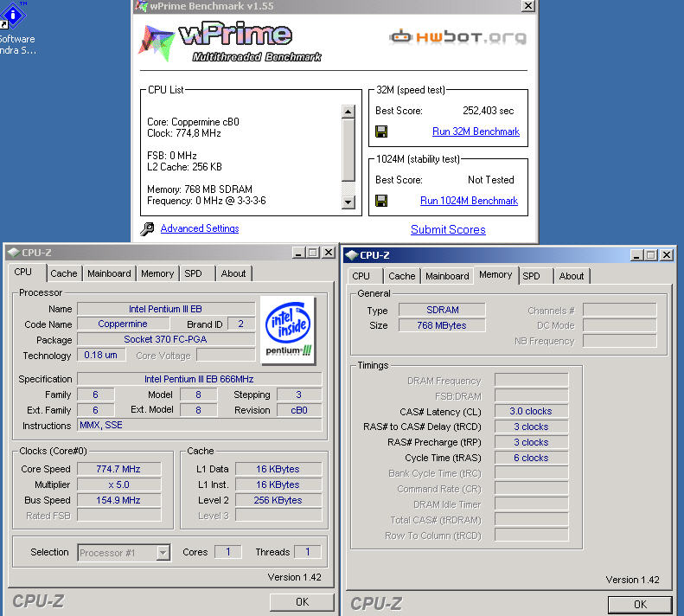Viewport: 684px width, 616px height.
Task: Click the Specification field showing 666MHz
Action: coord(200,379)
